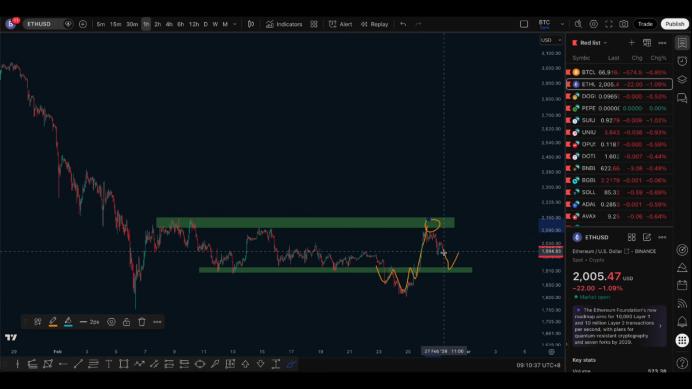The image size is (692, 389).
Task: Select the Text tool in bottom toolbar
Action: coord(109,364)
